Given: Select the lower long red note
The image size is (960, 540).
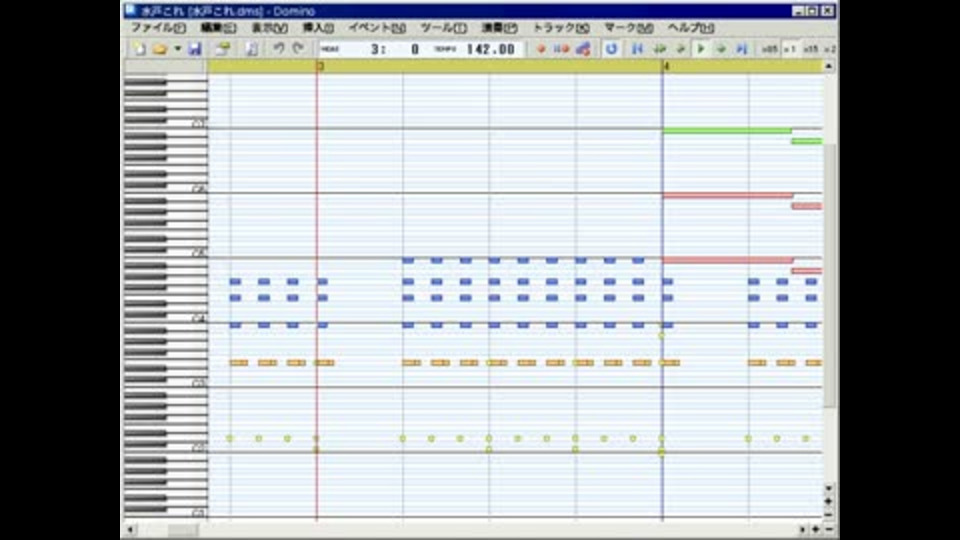Looking at the screenshot, I should click(727, 260).
